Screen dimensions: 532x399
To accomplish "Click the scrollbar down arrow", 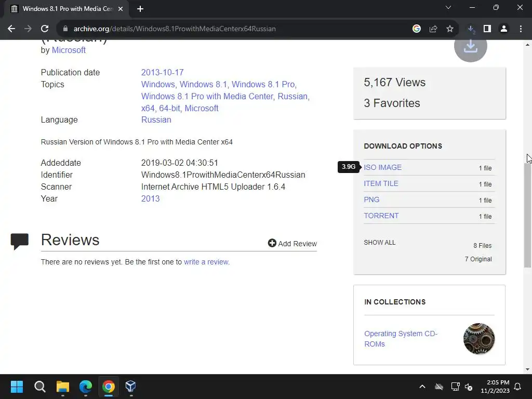I will (528, 369).
